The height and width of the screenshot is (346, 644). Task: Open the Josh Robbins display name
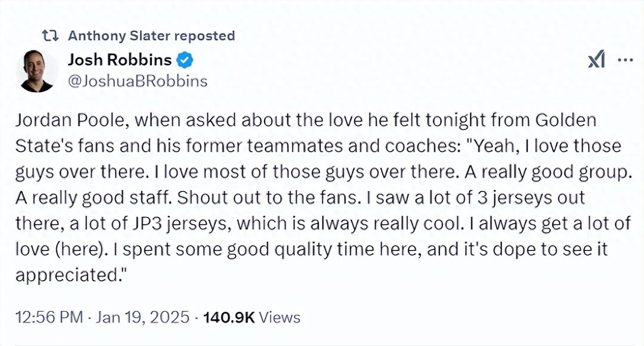120,60
